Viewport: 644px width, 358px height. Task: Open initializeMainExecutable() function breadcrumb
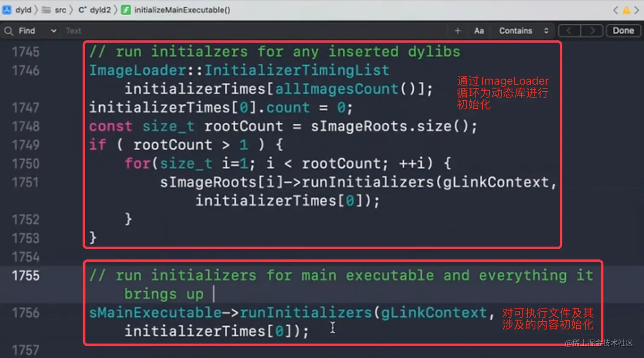pyautogui.click(x=182, y=10)
